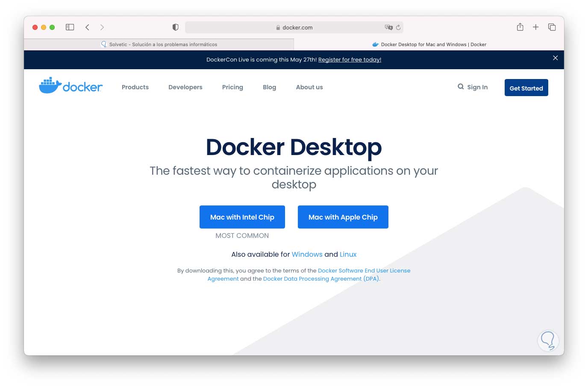Click the translate page icon in address bar
Screen dimensions: 588x387
pos(388,27)
